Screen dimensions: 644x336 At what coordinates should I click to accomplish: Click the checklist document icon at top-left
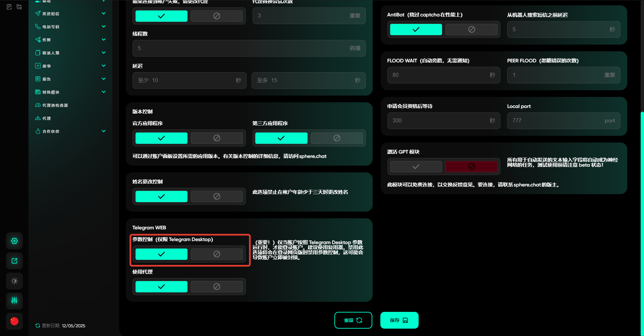click(x=9, y=7)
